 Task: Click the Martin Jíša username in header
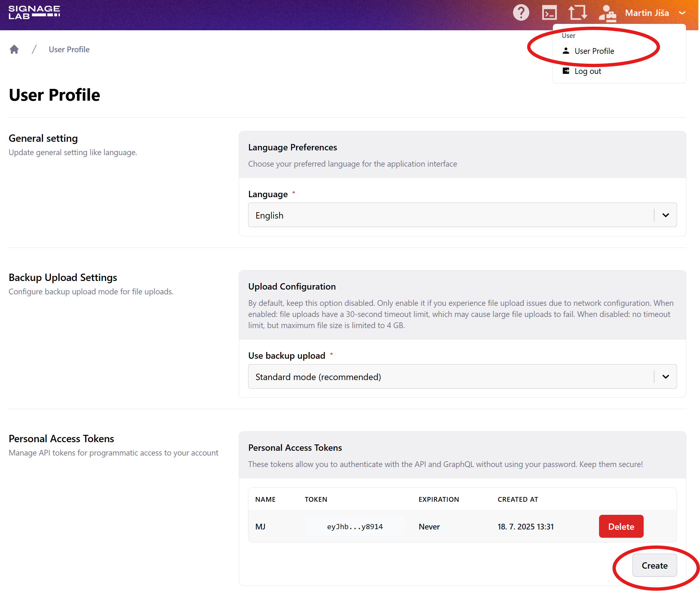click(x=646, y=13)
